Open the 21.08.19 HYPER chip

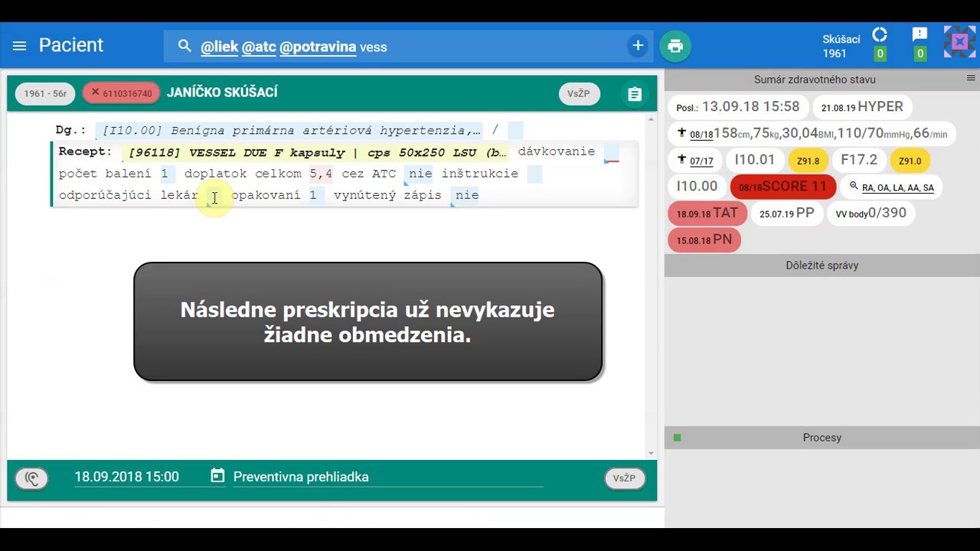coord(862,107)
